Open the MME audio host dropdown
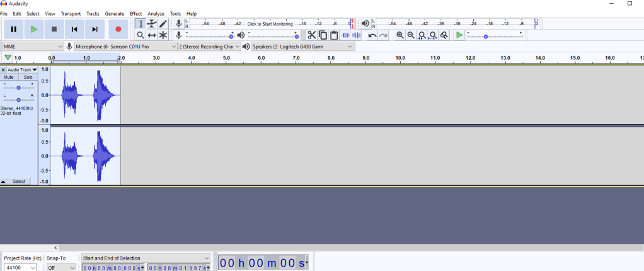 tap(32, 47)
